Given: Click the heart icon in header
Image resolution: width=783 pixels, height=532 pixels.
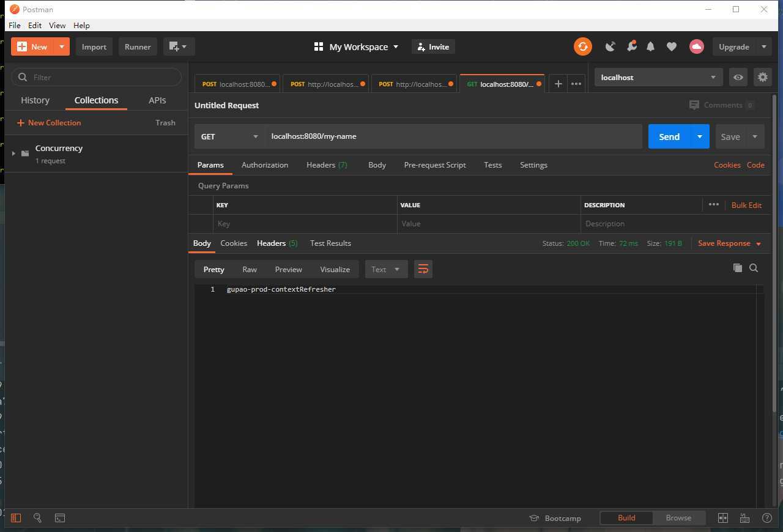Looking at the screenshot, I should (672, 46).
